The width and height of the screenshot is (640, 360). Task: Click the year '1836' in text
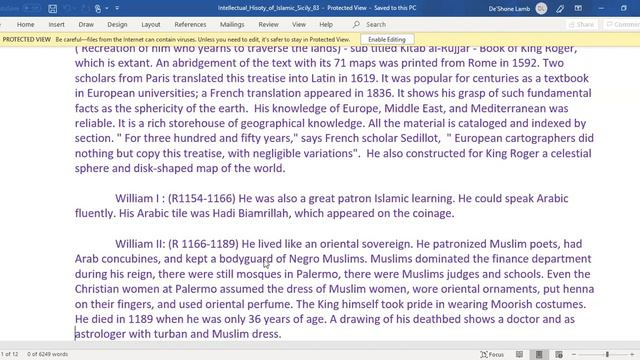(x=379, y=93)
